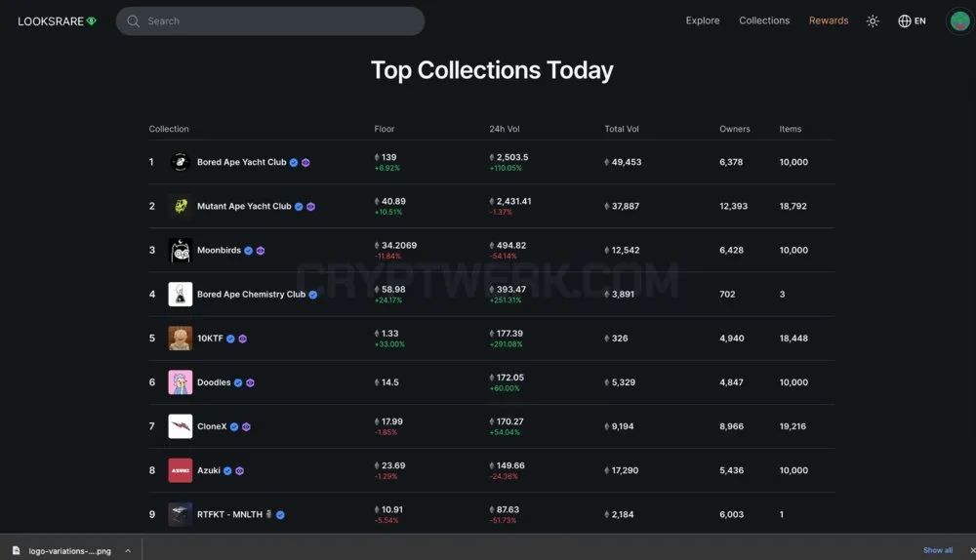Click the Azuki purple rewards badge
This screenshot has height=560, width=976.
pos(240,471)
